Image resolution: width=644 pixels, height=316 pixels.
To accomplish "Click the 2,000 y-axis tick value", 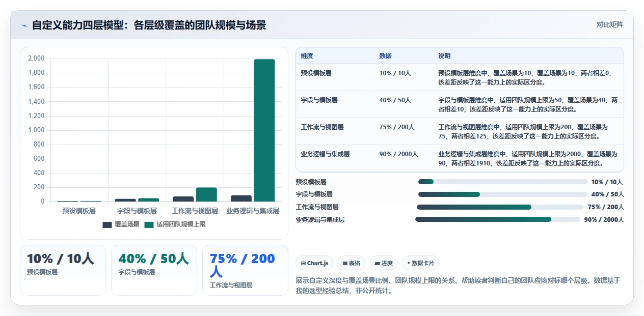I will [x=36, y=59].
